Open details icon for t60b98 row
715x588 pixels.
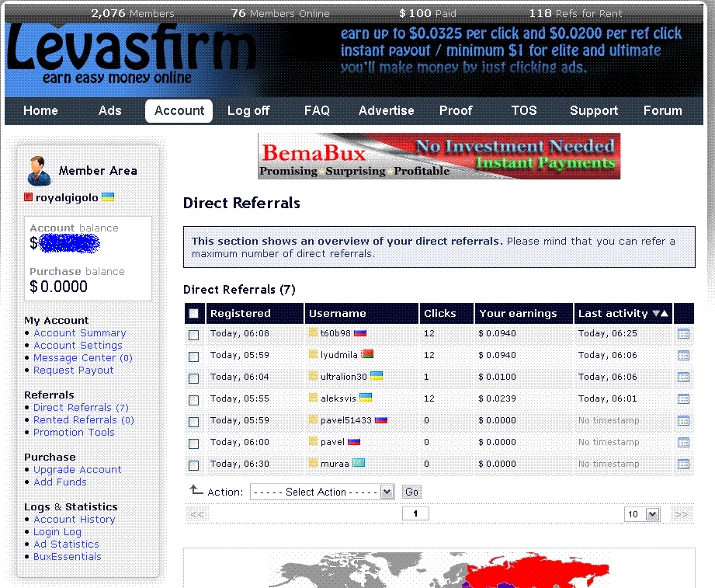point(683,334)
